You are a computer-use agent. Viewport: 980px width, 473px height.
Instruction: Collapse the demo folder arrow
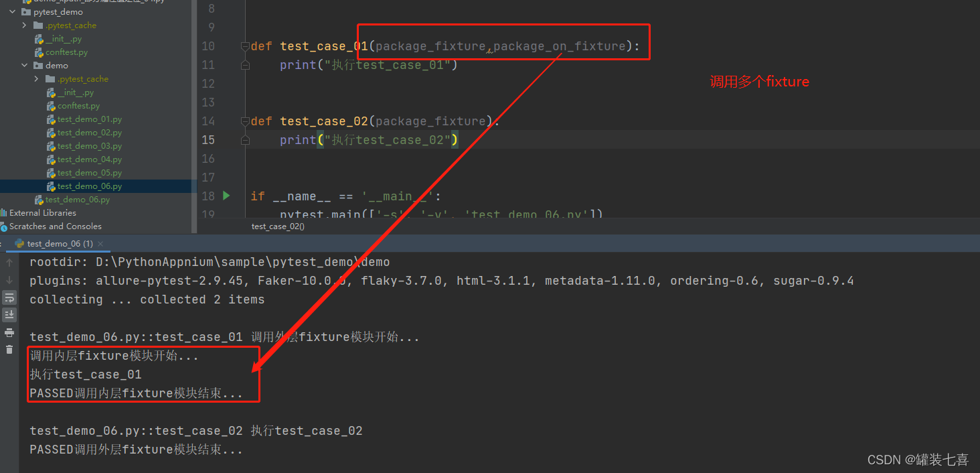(x=24, y=65)
